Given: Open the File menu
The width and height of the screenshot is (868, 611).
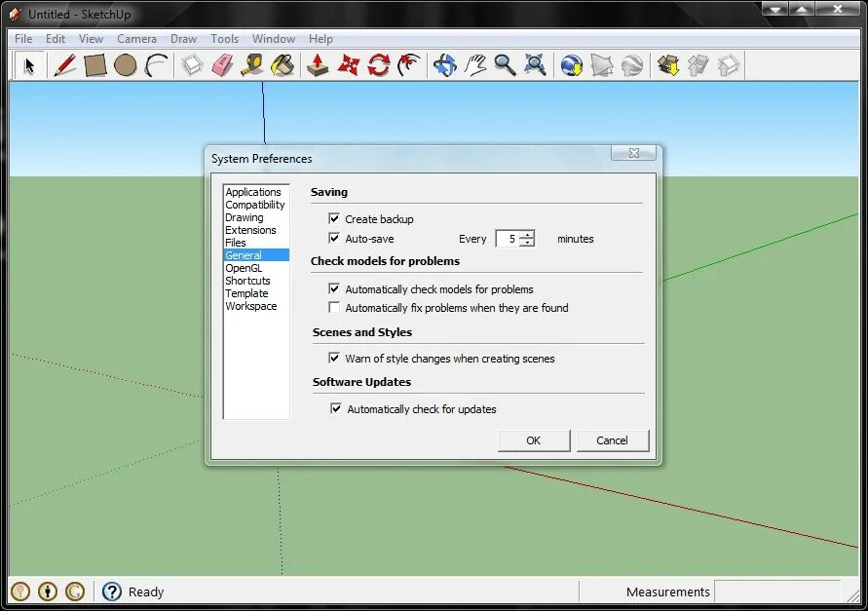Looking at the screenshot, I should 23,39.
